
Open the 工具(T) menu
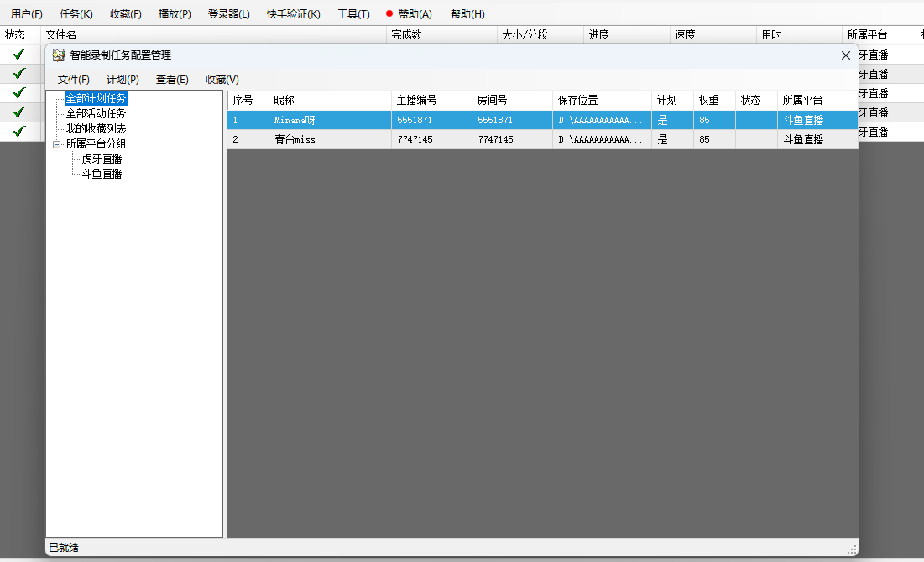(353, 14)
